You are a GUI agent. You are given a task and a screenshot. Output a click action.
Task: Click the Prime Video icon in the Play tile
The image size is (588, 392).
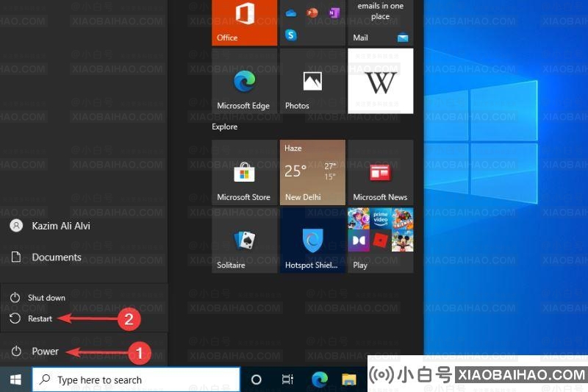pyautogui.click(x=380, y=218)
